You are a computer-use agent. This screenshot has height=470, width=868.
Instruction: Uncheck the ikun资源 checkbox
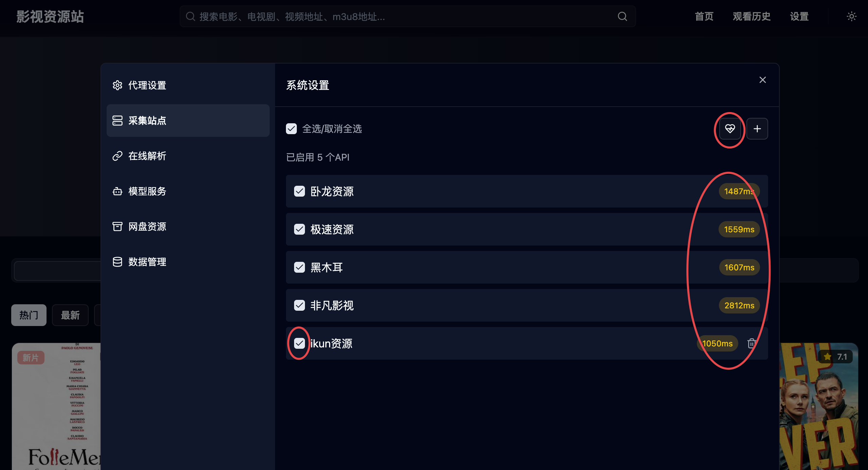point(300,343)
